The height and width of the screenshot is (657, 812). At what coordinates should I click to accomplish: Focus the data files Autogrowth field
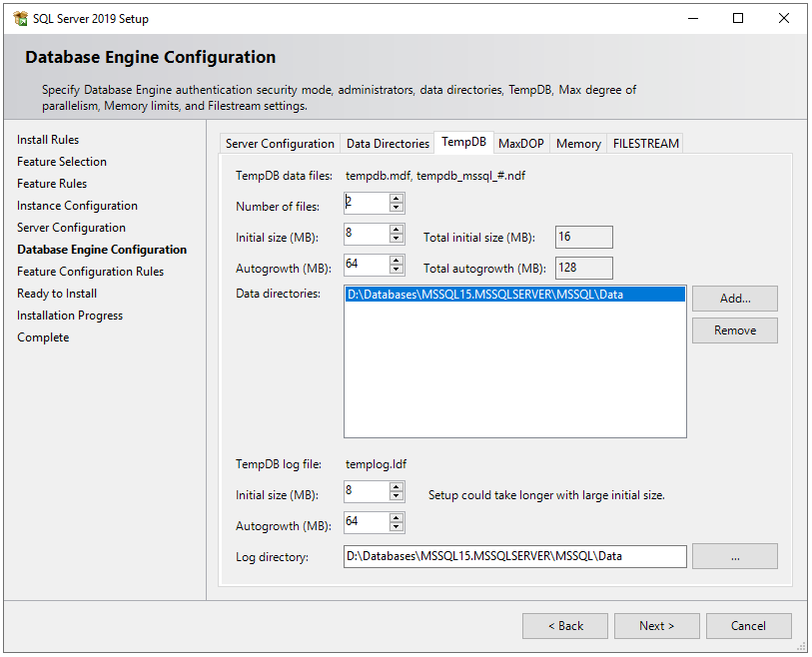[x=367, y=265]
